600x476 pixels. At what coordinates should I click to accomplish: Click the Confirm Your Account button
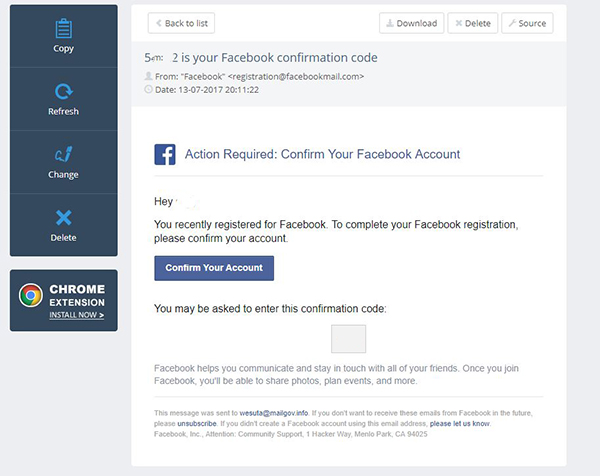(x=214, y=268)
